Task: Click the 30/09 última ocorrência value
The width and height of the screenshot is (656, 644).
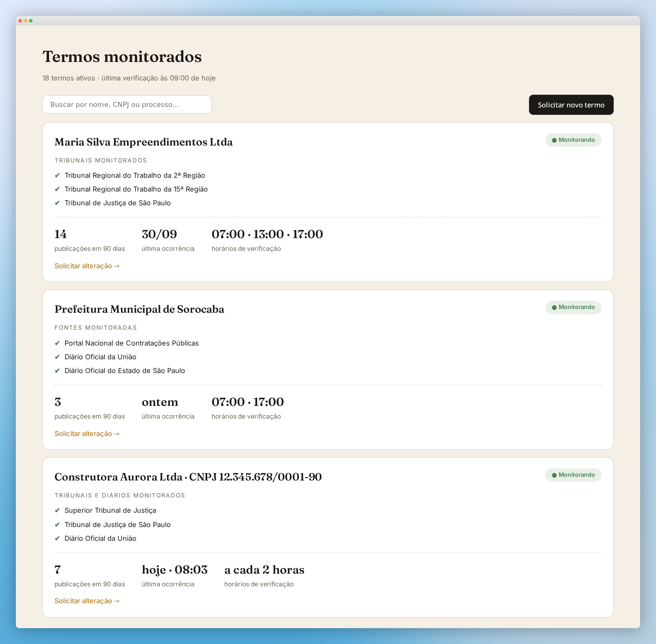Action: point(159,234)
